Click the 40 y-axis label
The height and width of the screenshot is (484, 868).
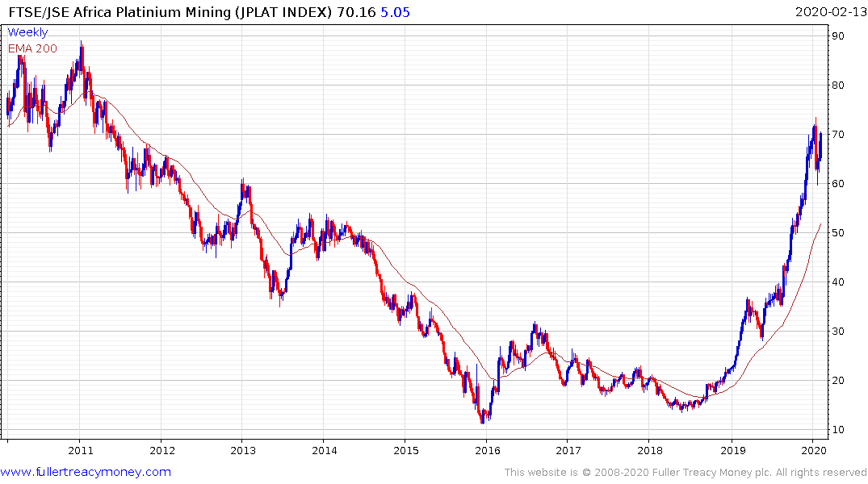point(838,282)
